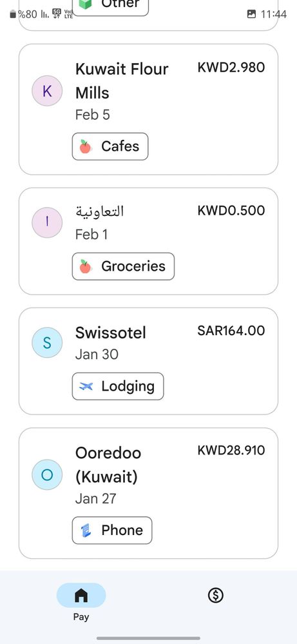Tap the S avatar for Swissotel

point(47,342)
